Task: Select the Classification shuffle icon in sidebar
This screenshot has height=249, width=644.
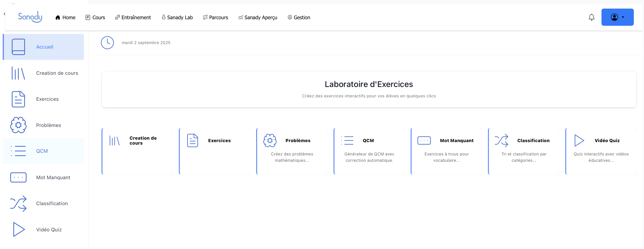Action: pyautogui.click(x=18, y=204)
